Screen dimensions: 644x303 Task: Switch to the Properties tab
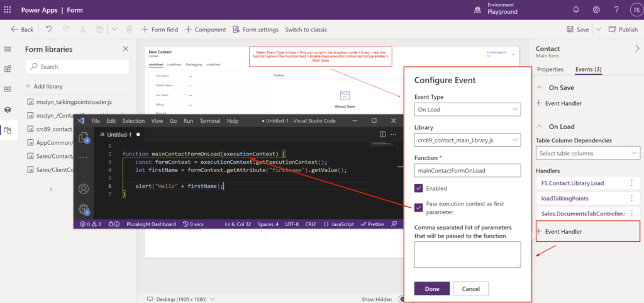pos(550,69)
